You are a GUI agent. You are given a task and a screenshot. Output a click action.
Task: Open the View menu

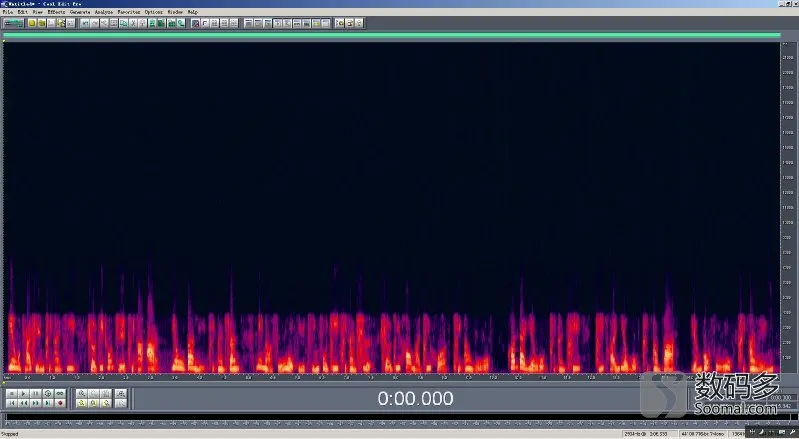(x=38, y=12)
